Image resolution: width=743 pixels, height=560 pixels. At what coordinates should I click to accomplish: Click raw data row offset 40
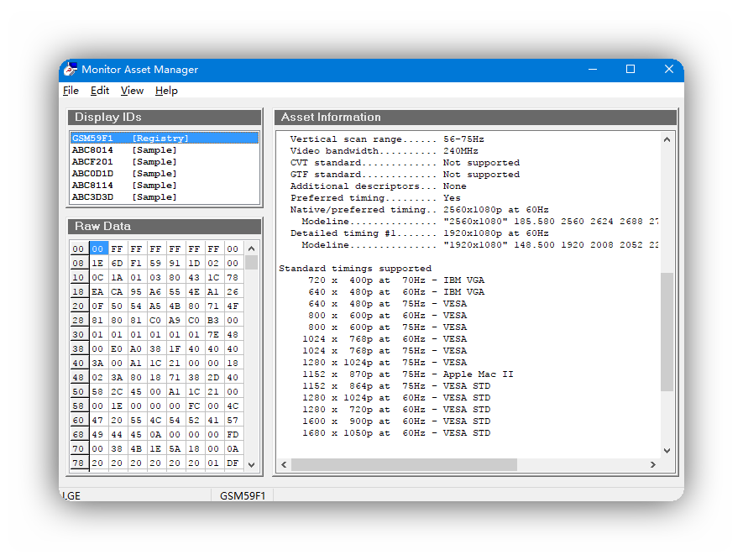78,363
